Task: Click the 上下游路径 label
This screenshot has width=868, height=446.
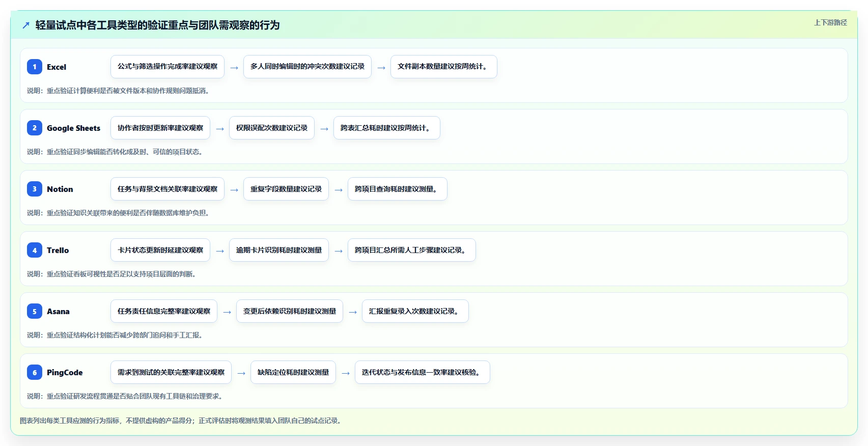Action: pos(830,22)
